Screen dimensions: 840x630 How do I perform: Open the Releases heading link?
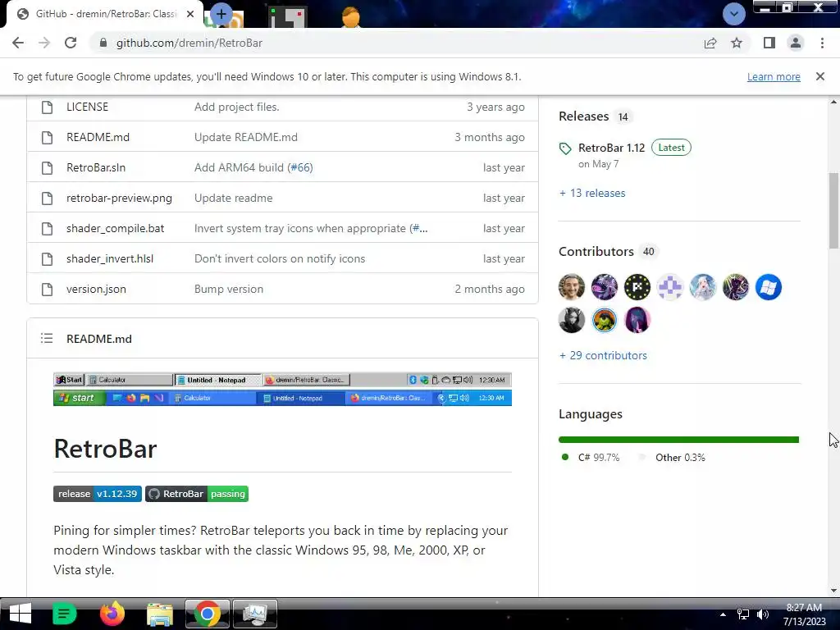pyautogui.click(x=584, y=116)
